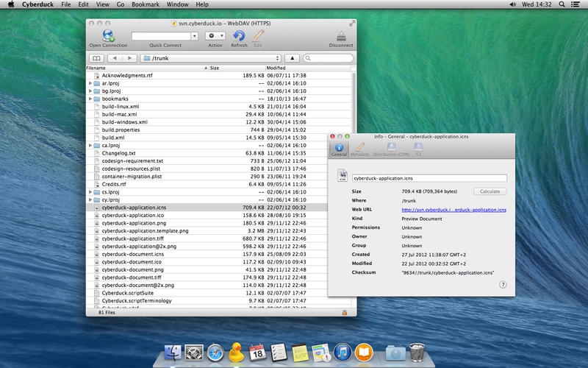Click the Credits.rtf file icon
The height and width of the screenshot is (368, 588).
tap(96, 184)
